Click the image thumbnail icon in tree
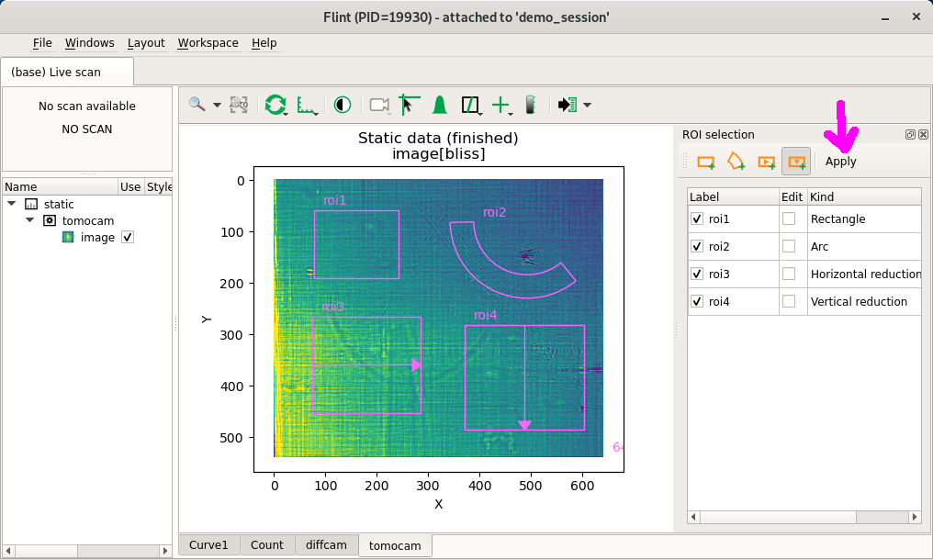 69,238
